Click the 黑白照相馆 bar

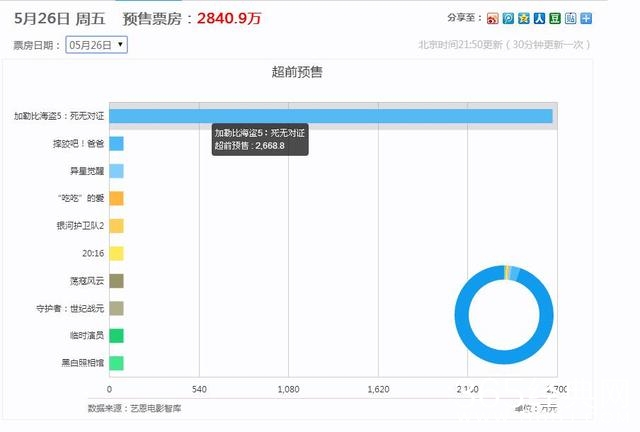click(x=116, y=363)
